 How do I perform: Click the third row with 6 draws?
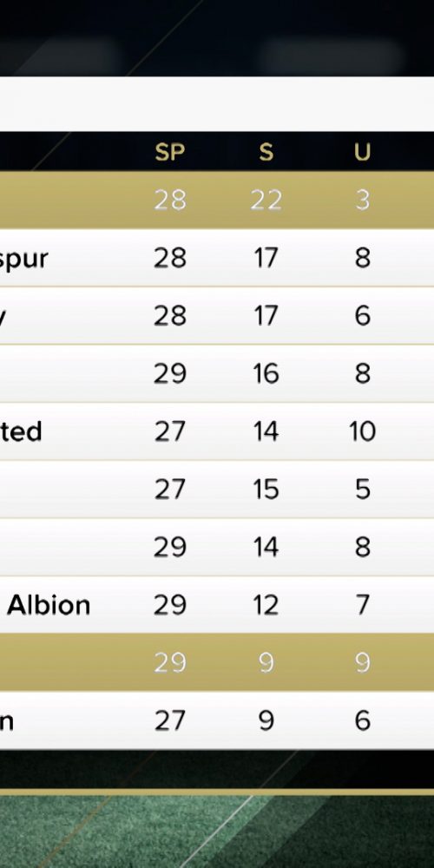coord(217,316)
